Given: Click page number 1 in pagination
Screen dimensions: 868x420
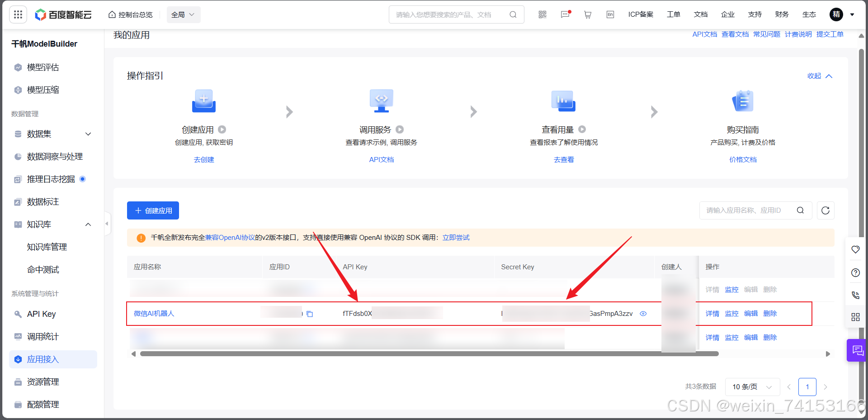Looking at the screenshot, I should (x=807, y=387).
